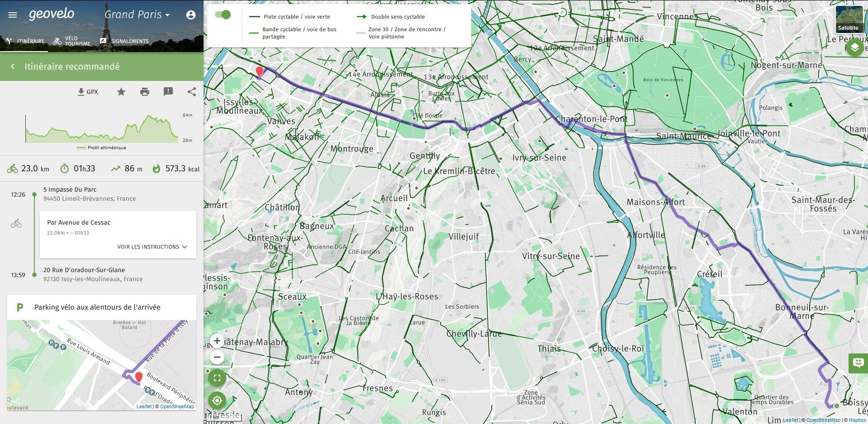Open the Grand Paris region dropdown
868x424 pixels.
pos(137,14)
